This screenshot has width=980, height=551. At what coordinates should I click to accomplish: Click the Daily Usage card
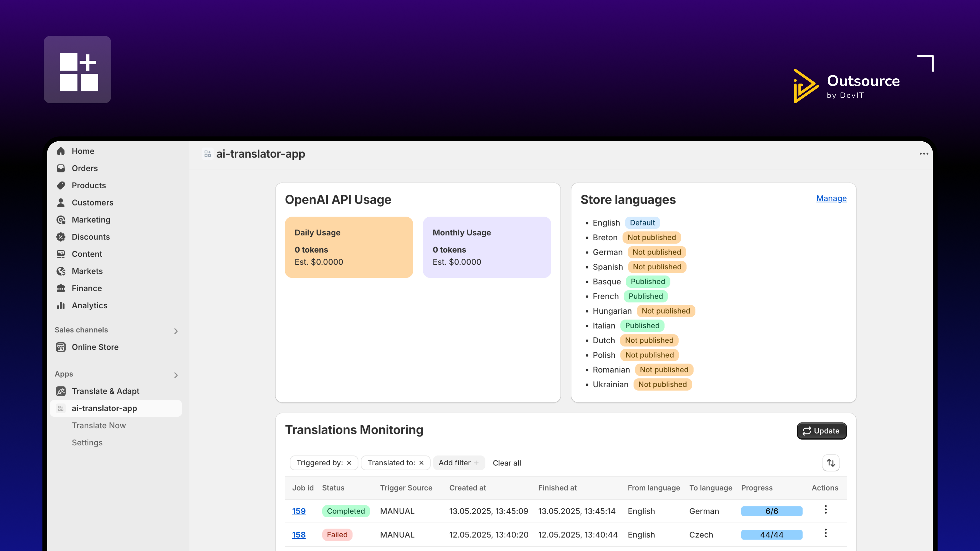349,247
